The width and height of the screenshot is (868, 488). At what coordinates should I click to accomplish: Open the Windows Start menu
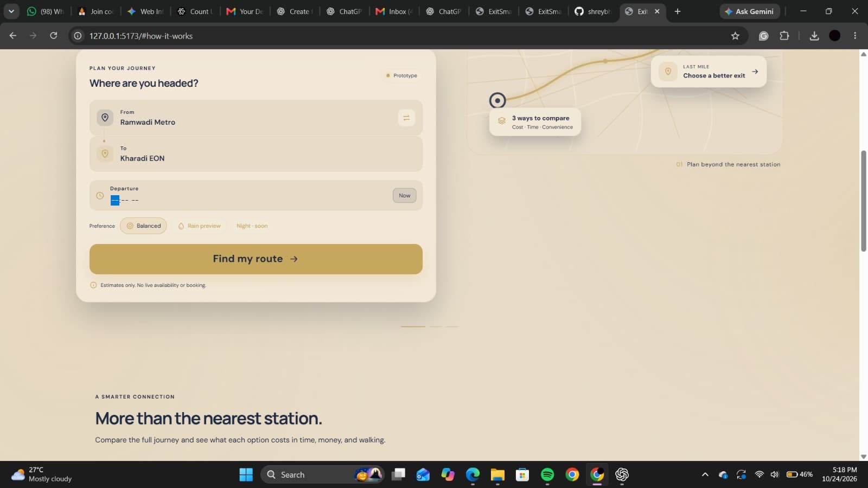(x=246, y=474)
